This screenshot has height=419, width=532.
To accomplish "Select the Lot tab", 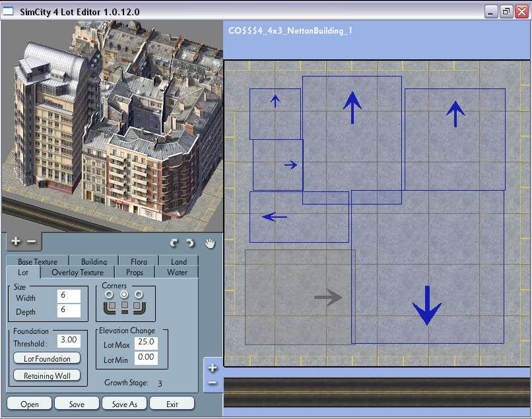I will point(23,273).
